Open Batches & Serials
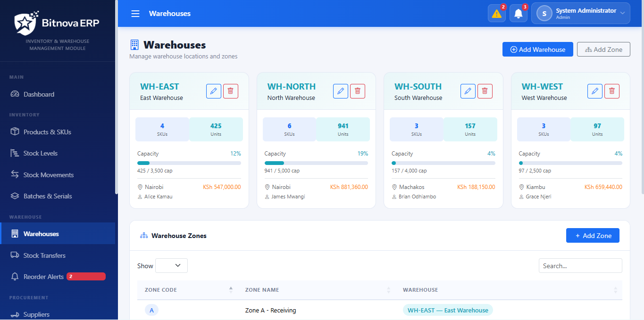 click(x=58, y=196)
